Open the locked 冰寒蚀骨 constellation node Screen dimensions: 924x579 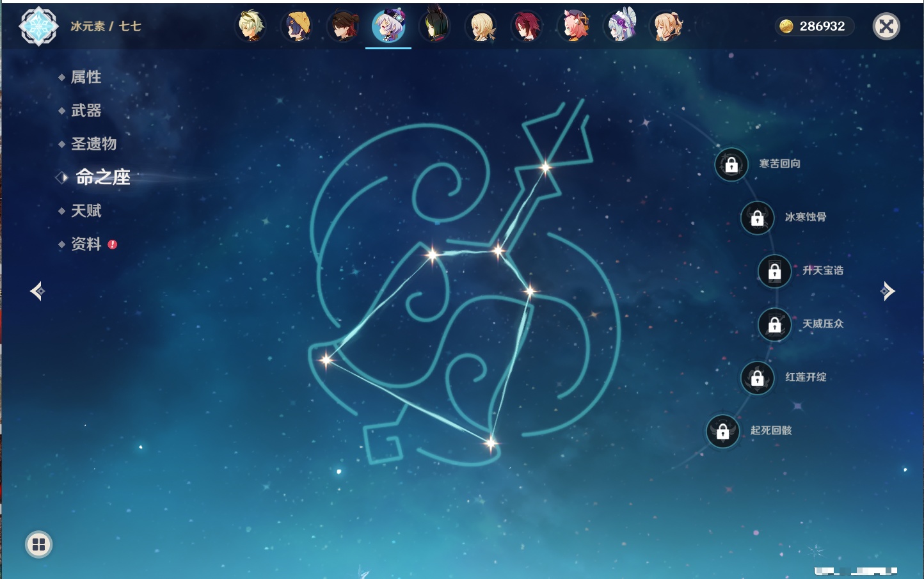tap(758, 218)
